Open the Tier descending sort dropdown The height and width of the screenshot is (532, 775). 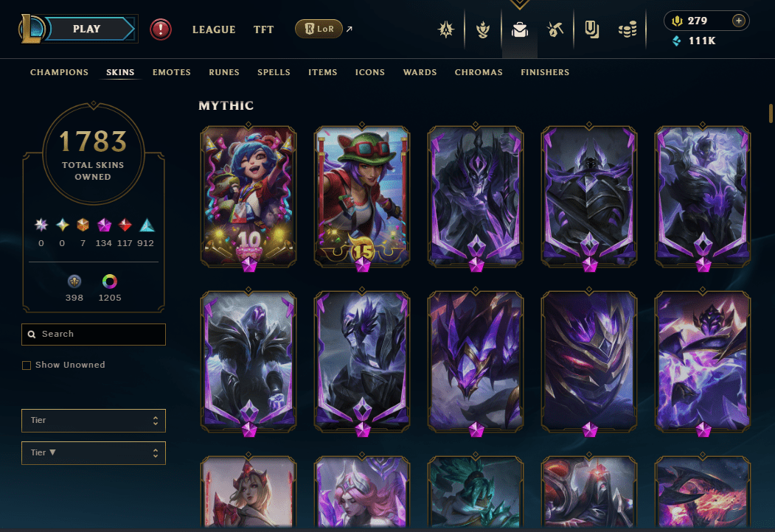pyautogui.click(x=94, y=453)
